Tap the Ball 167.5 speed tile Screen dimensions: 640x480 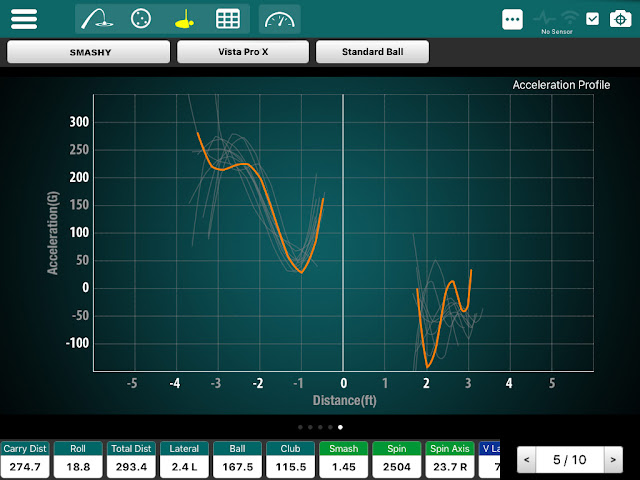pyautogui.click(x=237, y=460)
